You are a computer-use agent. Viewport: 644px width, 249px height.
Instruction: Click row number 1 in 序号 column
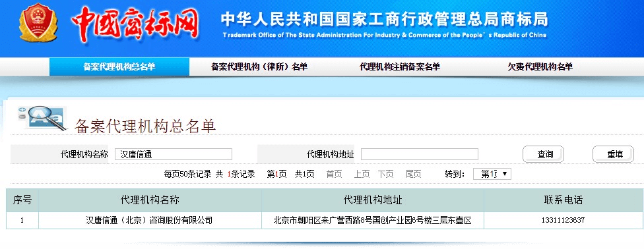point(22,220)
